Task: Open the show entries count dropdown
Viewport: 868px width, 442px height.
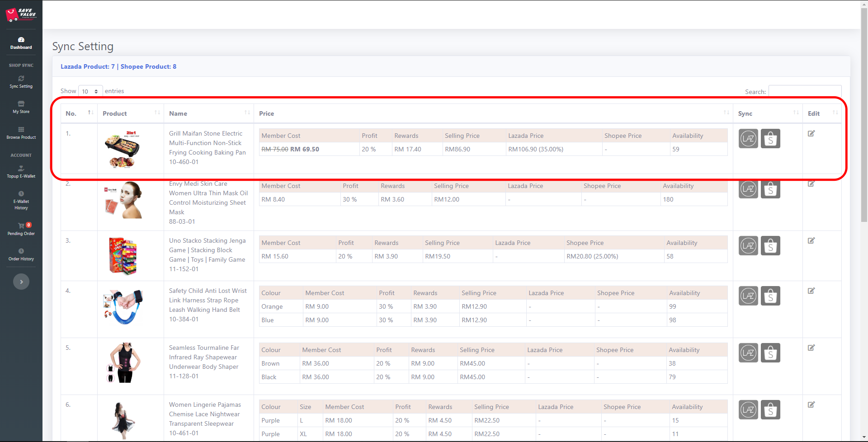Action: tap(90, 91)
